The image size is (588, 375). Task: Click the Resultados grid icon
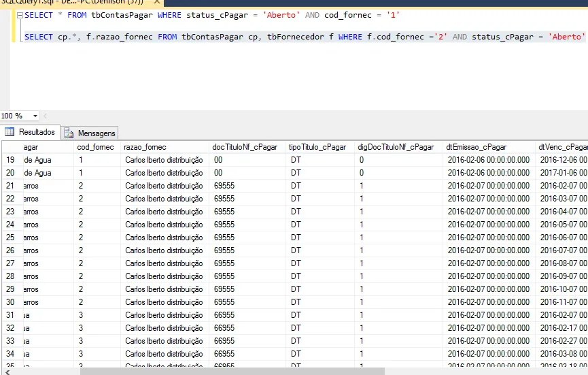click(x=10, y=132)
